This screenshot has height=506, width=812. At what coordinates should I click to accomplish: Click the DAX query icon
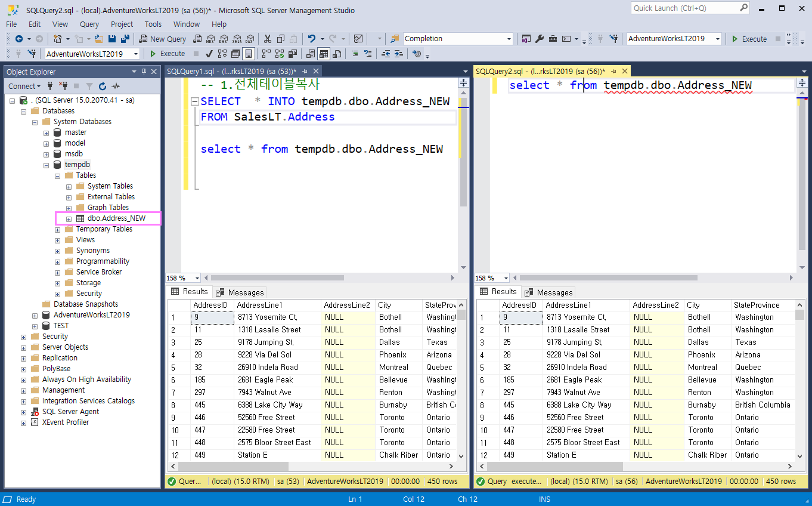(250, 39)
